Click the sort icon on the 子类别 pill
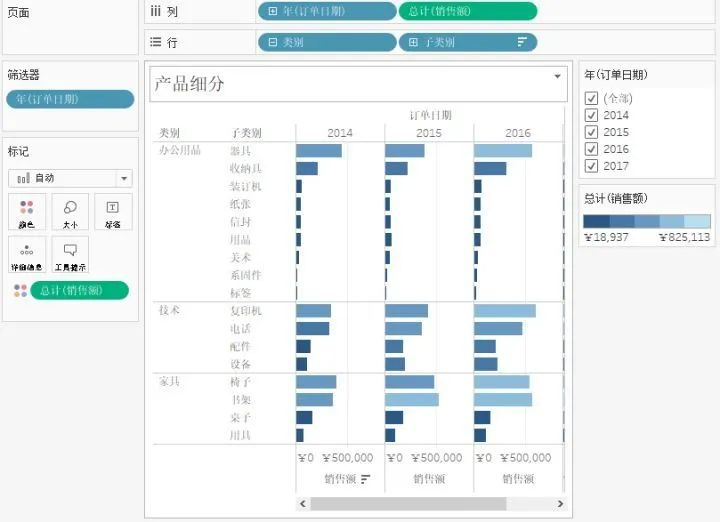The width and height of the screenshot is (720, 522). tap(522, 42)
